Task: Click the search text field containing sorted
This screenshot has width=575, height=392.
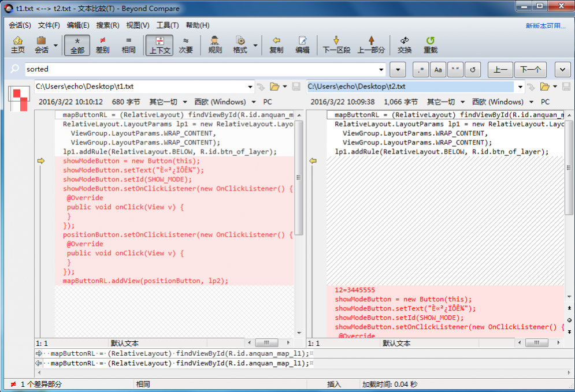Action: tap(202, 69)
